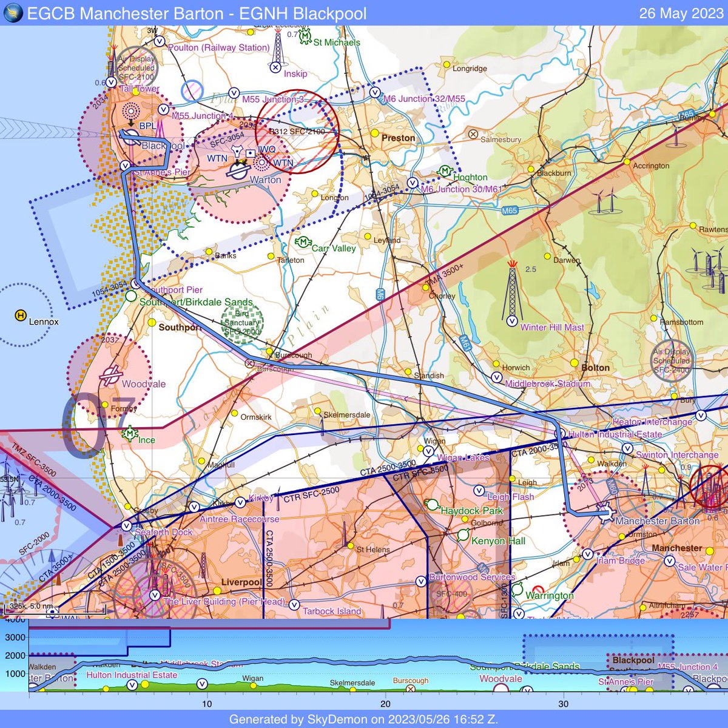728x728 pixels.
Task: Select the M6 Junction 32/M55 VRP marker
Action: (375, 93)
